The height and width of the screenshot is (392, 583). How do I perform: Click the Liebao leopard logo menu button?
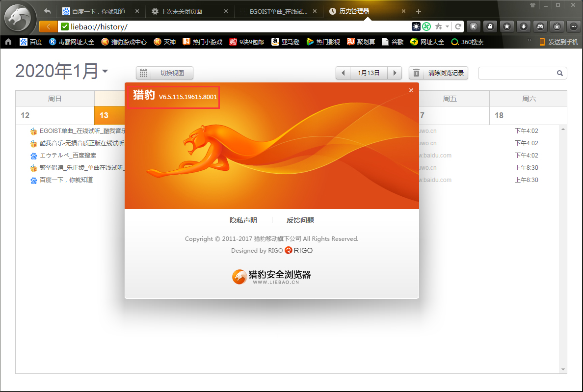coord(19,19)
